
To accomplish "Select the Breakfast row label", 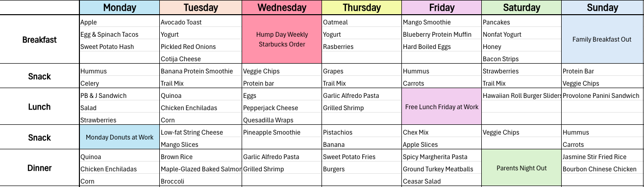I will (x=40, y=40).
